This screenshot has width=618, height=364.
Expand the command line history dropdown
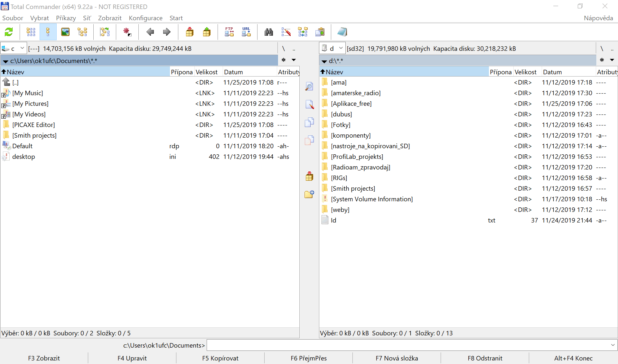(613, 345)
